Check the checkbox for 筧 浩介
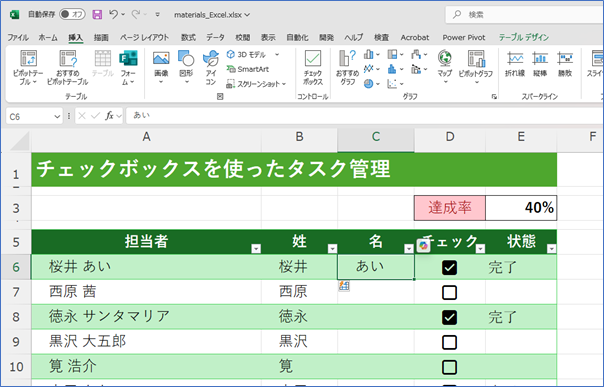 point(450,367)
